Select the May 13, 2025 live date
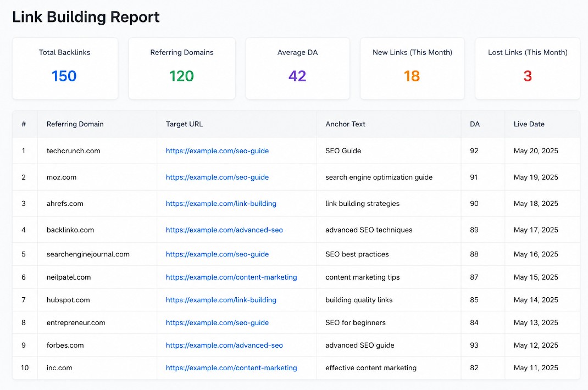The image size is (588, 390). tap(536, 322)
